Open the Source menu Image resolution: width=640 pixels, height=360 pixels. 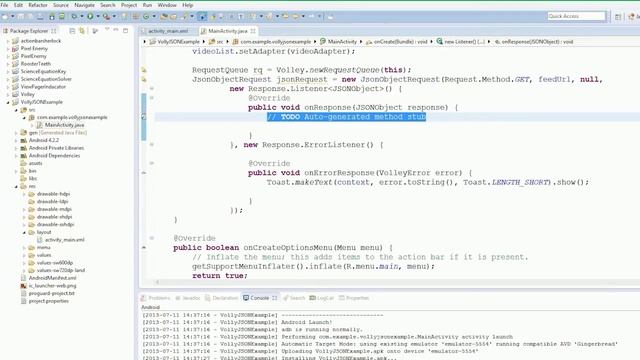coord(61,5)
